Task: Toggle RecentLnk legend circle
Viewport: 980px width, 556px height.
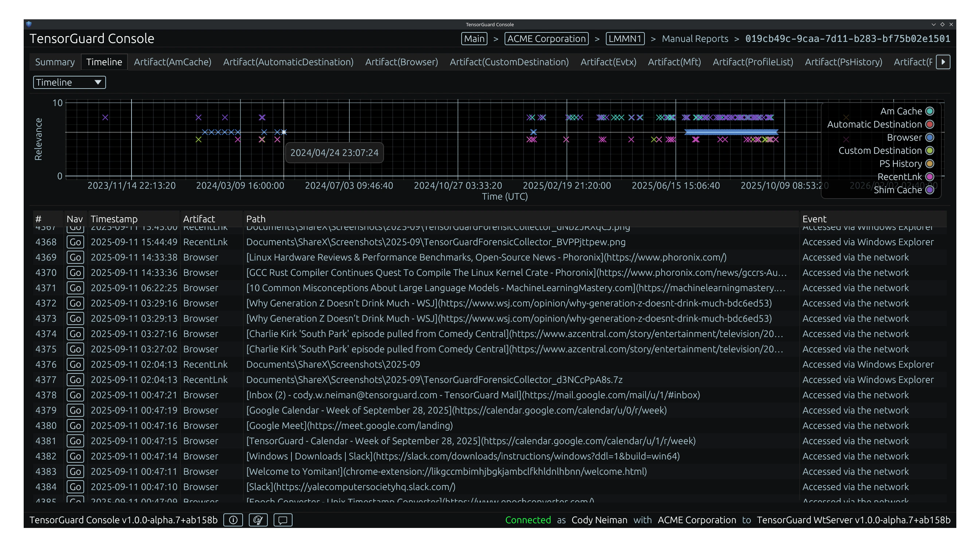Action: pyautogui.click(x=930, y=177)
